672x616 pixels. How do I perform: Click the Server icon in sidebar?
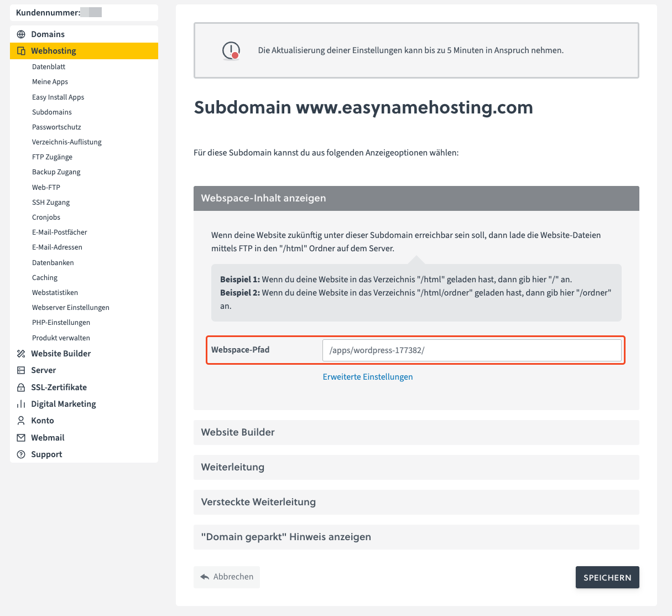[21, 370]
